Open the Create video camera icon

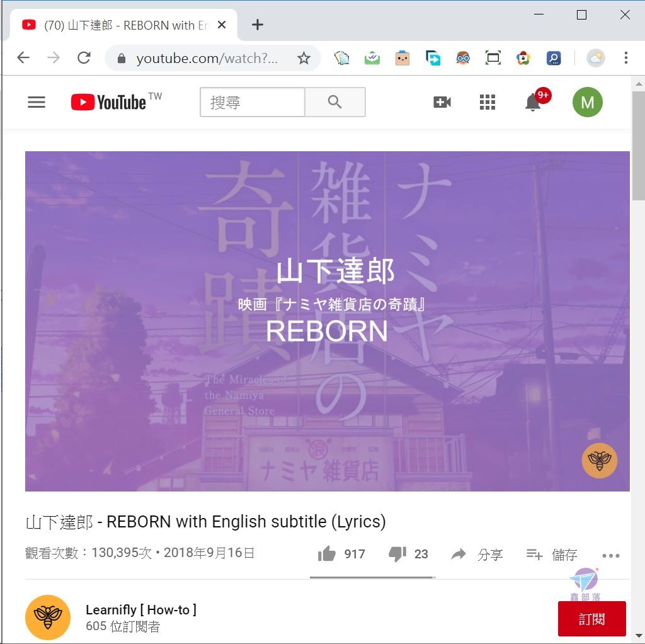tap(442, 102)
